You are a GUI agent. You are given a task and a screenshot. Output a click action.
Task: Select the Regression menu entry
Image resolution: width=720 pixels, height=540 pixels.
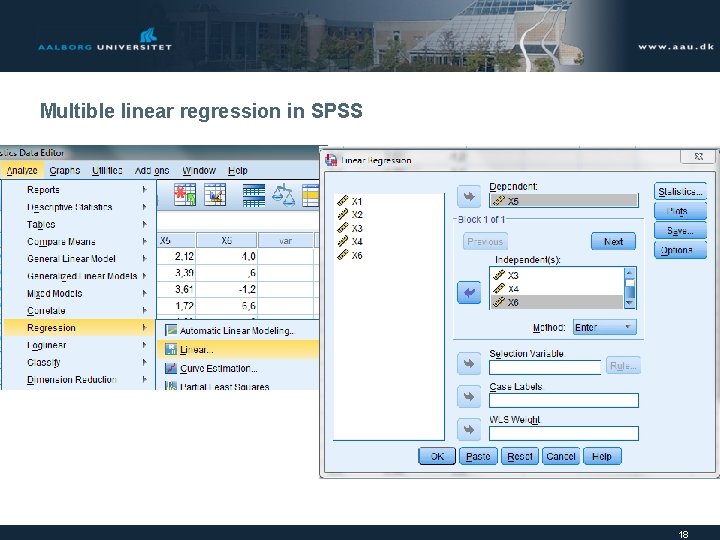pyautogui.click(x=79, y=328)
